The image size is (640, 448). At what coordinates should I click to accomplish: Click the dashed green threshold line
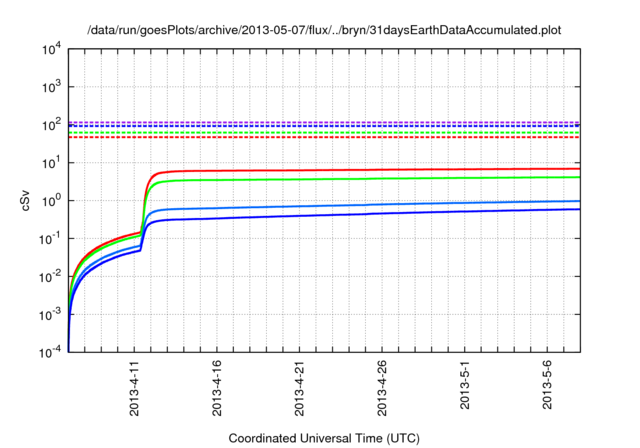tap(324, 133)
